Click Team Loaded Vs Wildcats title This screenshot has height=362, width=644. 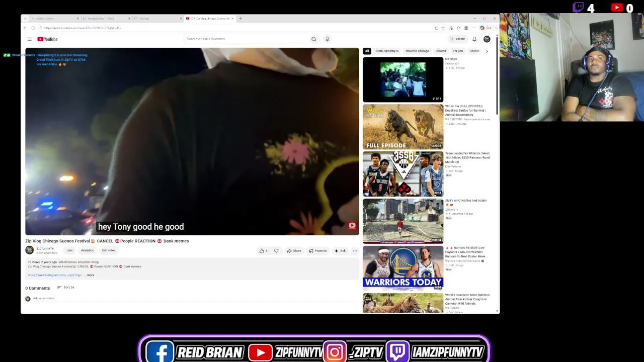tap(467, 157)
